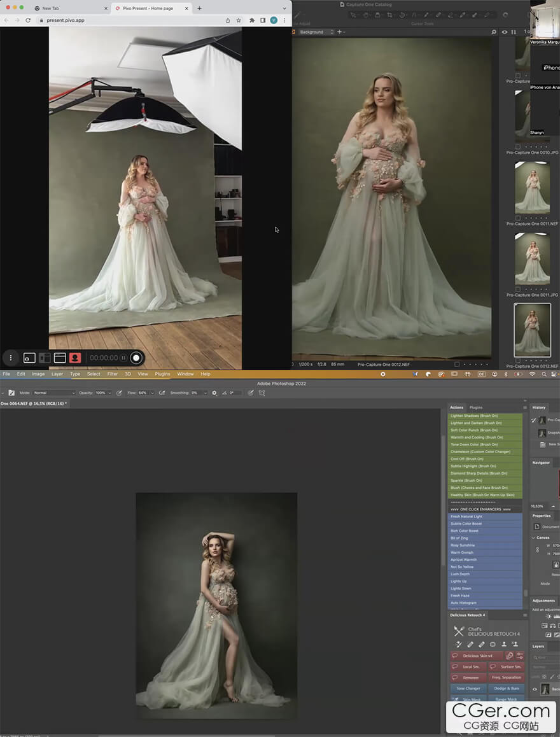Bookmark the page with the star icon

click(239, 20)
